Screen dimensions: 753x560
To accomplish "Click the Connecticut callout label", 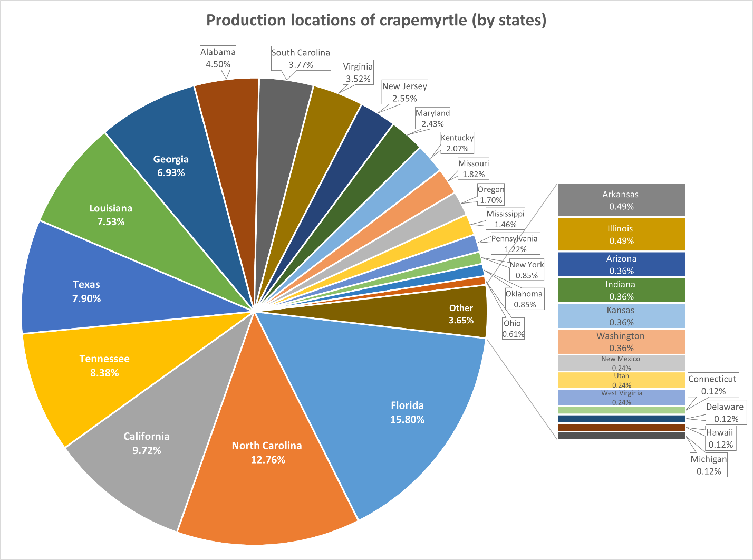I will tap(712, 385).
